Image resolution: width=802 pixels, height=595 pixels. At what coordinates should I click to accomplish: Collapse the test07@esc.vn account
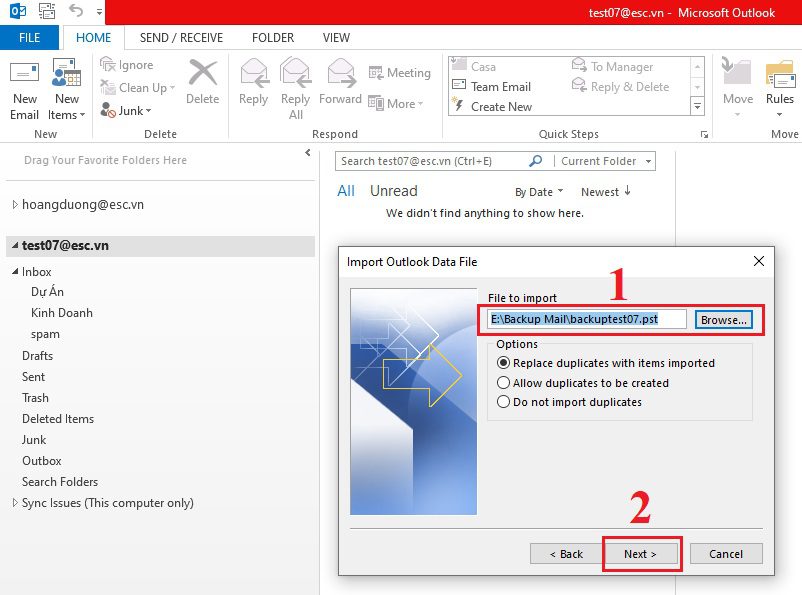click(x=15, y=246)
